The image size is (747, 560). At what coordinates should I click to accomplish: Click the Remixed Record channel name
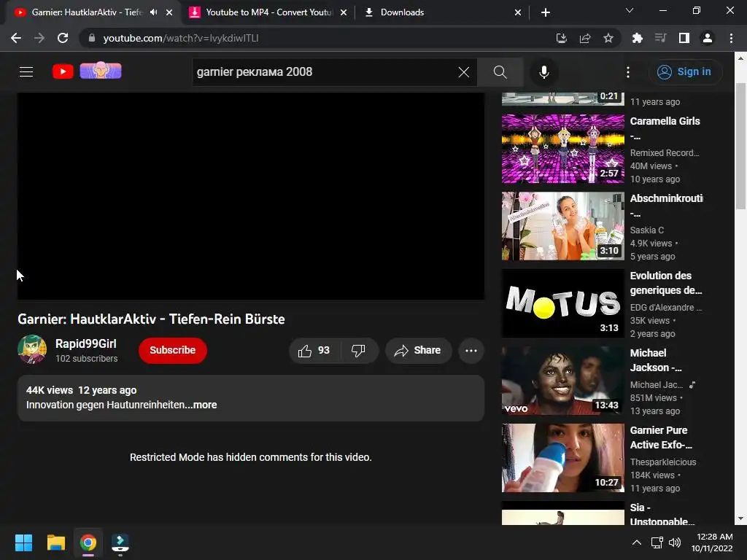pos(665,153)
